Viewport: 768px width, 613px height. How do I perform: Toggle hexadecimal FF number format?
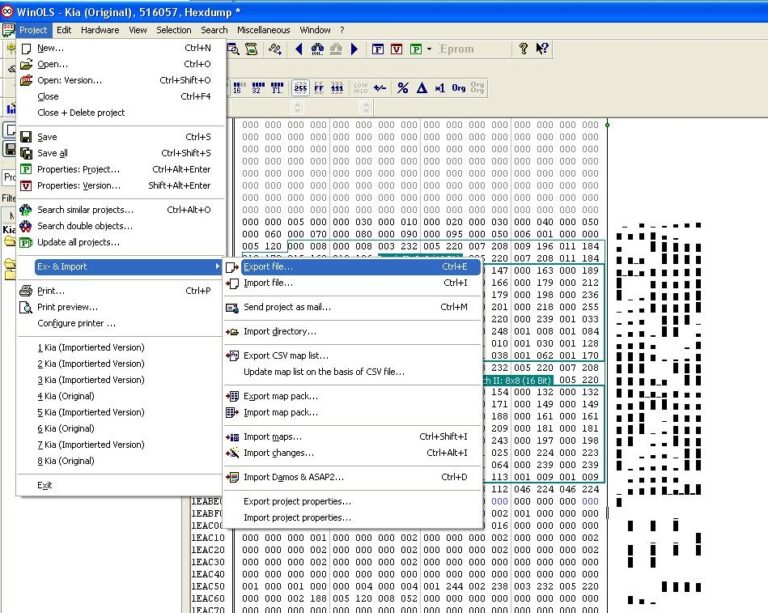319,88
